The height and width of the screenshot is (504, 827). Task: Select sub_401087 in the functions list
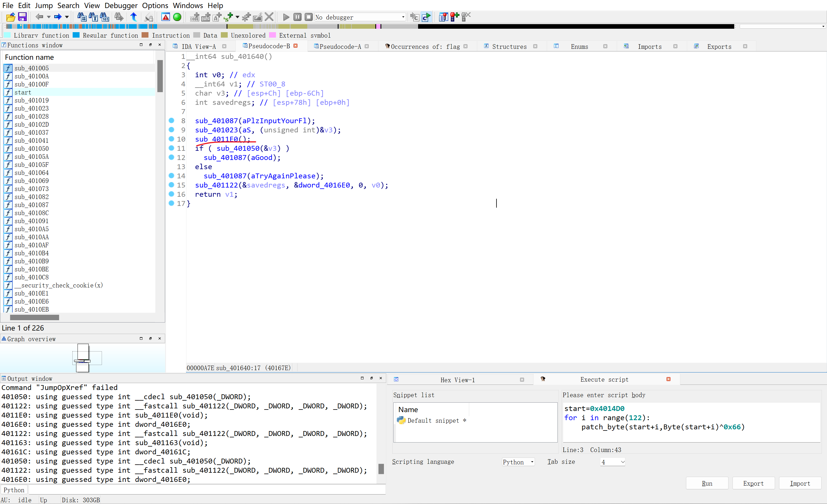click(31, 205)
